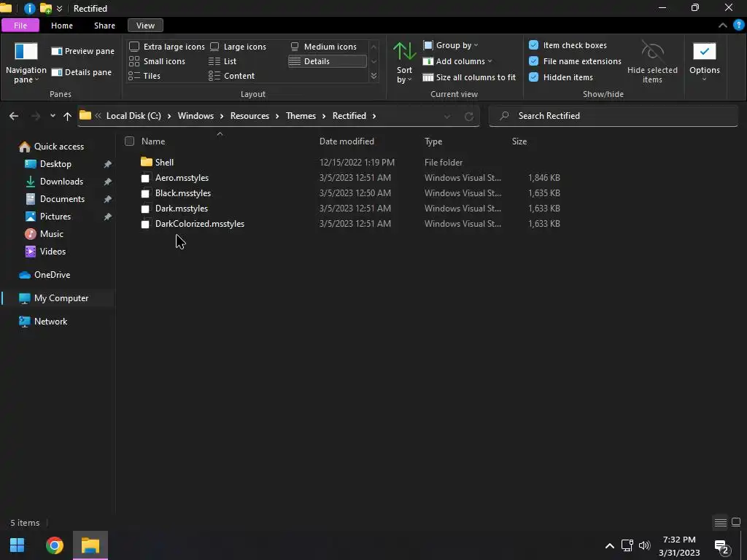Uncheck Hidden items option
Image resolution: width=747 pixels, height=560 pixels.
click(x=533, y=77)
